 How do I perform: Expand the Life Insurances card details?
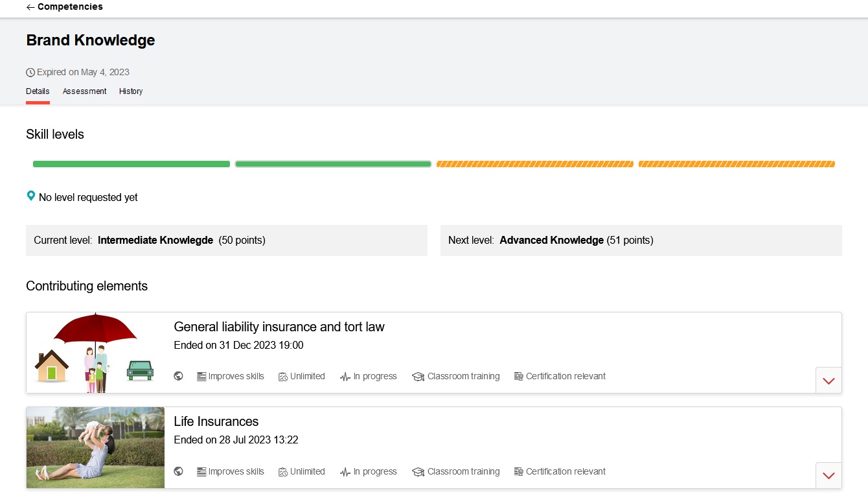click(x=828, y=476)
